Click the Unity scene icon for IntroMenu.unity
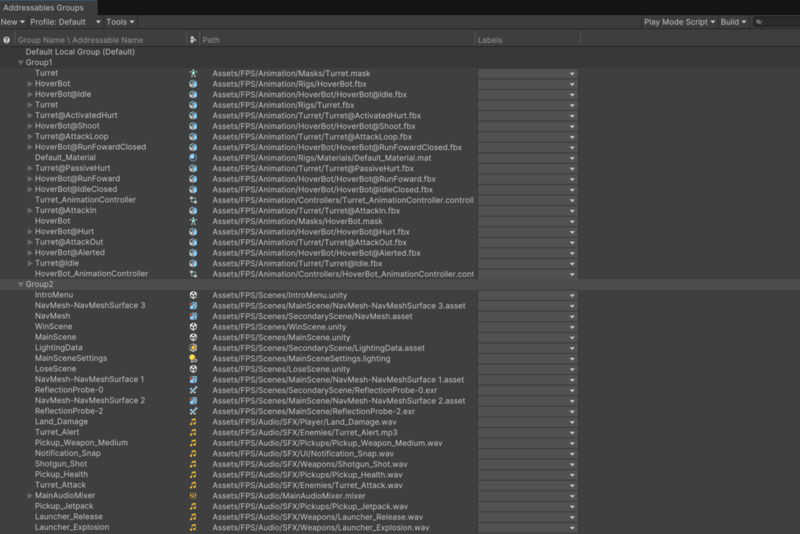Screen dimensions: 800x534 [193, 295]
